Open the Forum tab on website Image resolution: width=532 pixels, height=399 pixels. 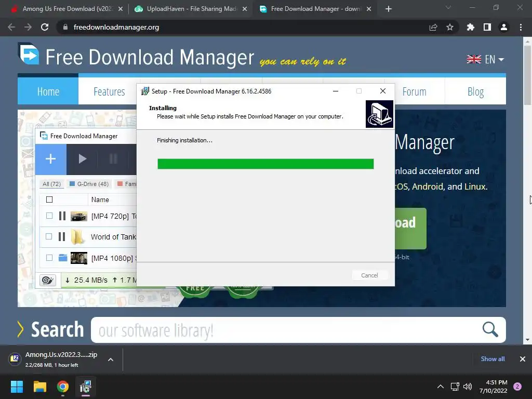coord(414,91)
